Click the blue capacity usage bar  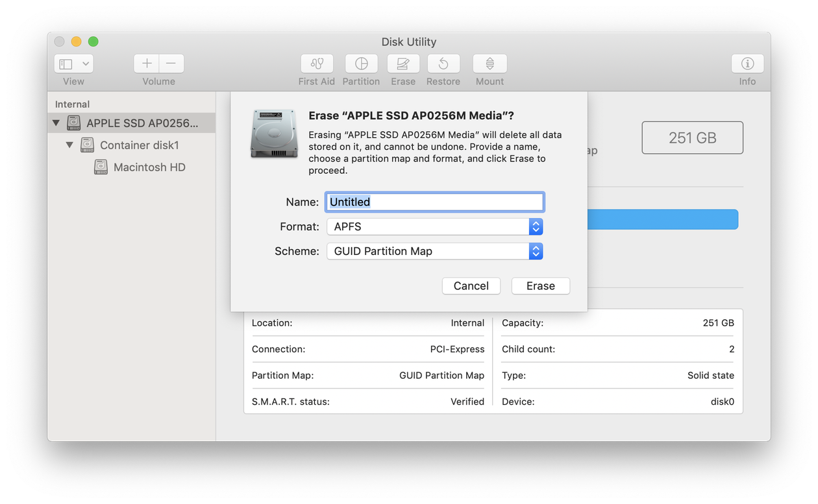(662, 219)
